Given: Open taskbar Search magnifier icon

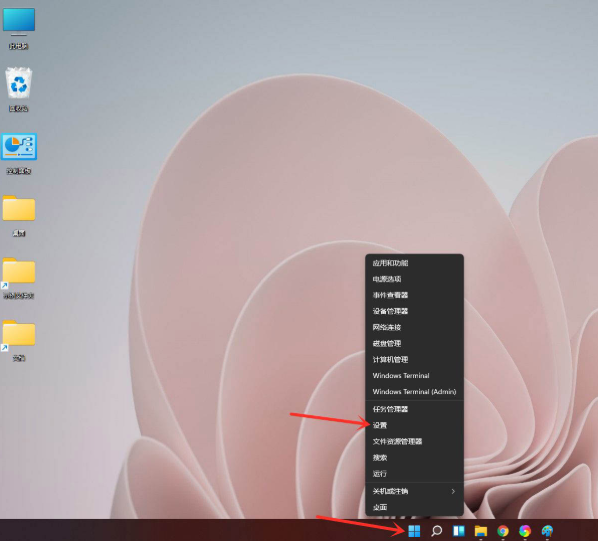Looking at the screenshot, I should [436, 531].
